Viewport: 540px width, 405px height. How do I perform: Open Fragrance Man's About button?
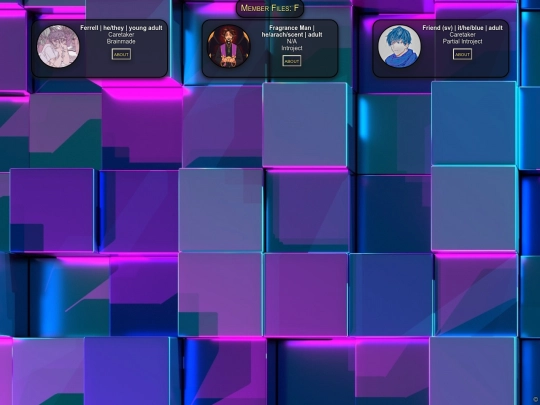(x=292, y=61)
